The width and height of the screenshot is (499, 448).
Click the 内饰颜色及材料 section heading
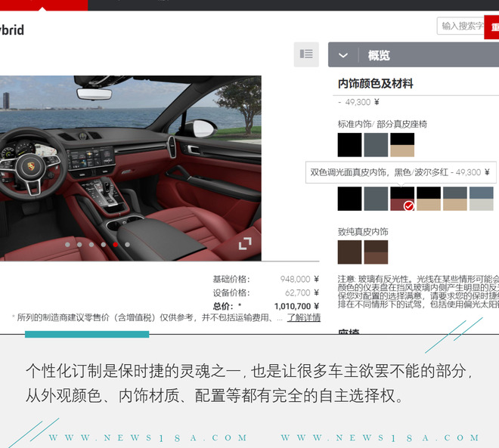[376, 84]
